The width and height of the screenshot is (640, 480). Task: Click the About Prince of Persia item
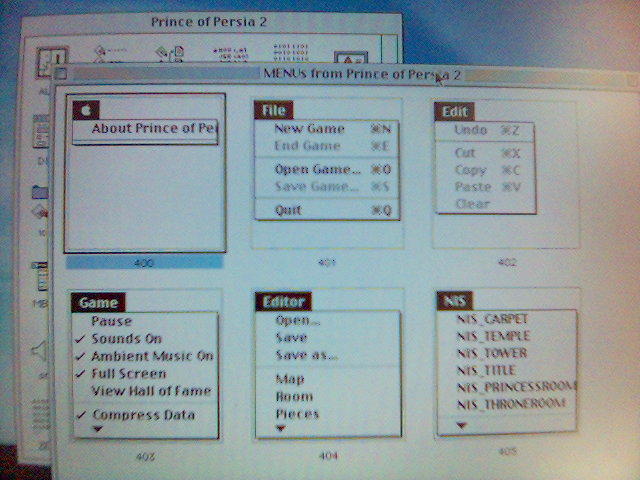[x=152, y=129]
